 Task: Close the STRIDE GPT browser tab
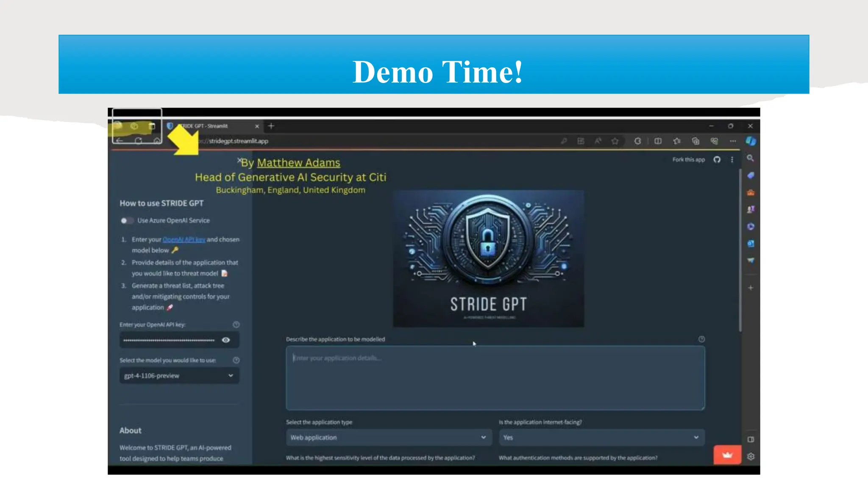point(257,126)
